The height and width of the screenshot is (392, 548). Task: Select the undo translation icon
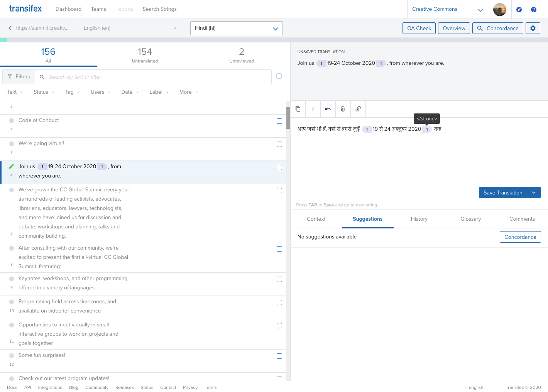point(328,109)
